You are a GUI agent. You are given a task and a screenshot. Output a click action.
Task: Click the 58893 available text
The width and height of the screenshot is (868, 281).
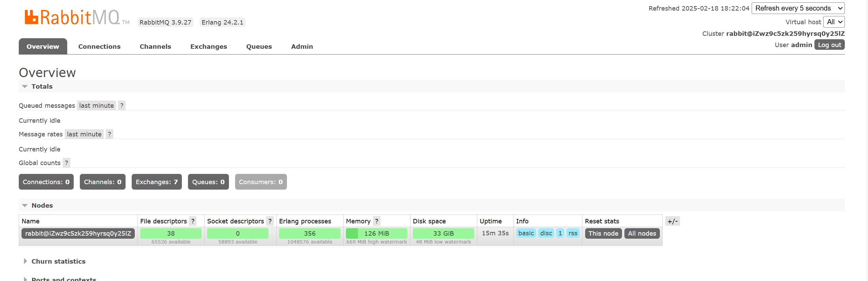tap(238, 242)
